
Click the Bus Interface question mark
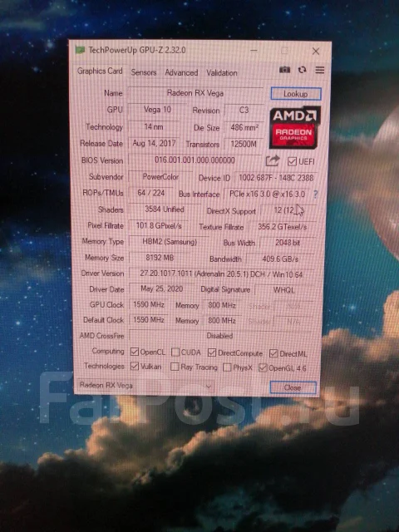point(316,194)
